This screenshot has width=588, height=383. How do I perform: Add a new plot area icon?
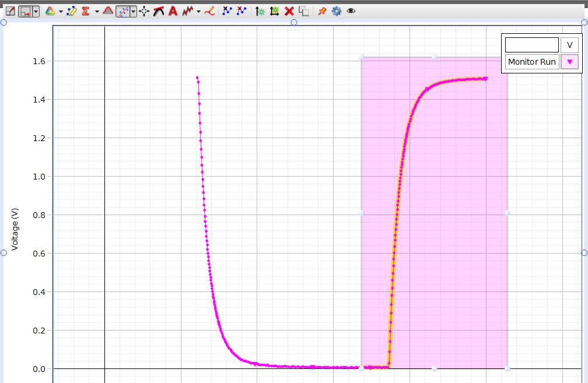[275, 11]
